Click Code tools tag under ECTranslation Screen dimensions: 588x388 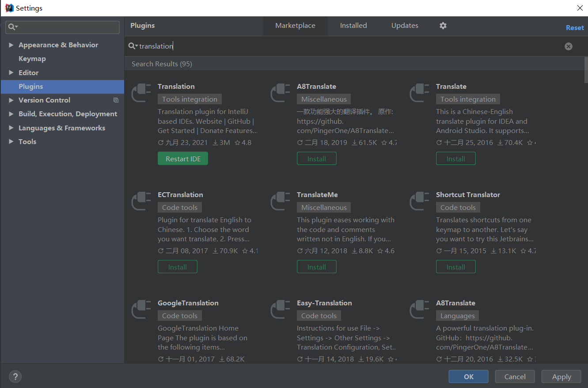pos(180,208)
